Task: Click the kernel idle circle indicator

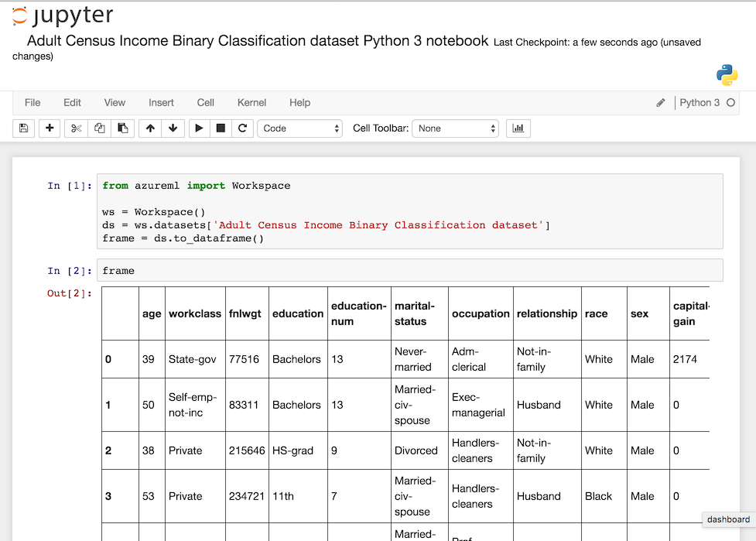Action: tap(731, 103)
